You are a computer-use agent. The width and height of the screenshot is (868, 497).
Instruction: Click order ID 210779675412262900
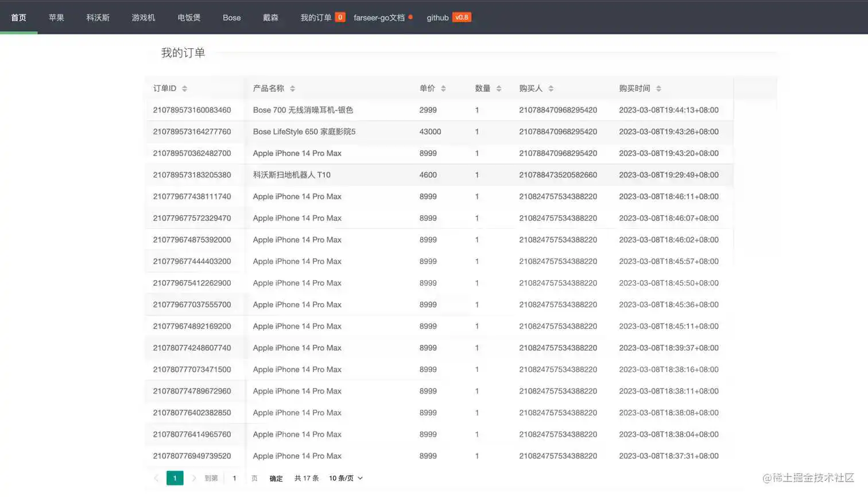192,283
